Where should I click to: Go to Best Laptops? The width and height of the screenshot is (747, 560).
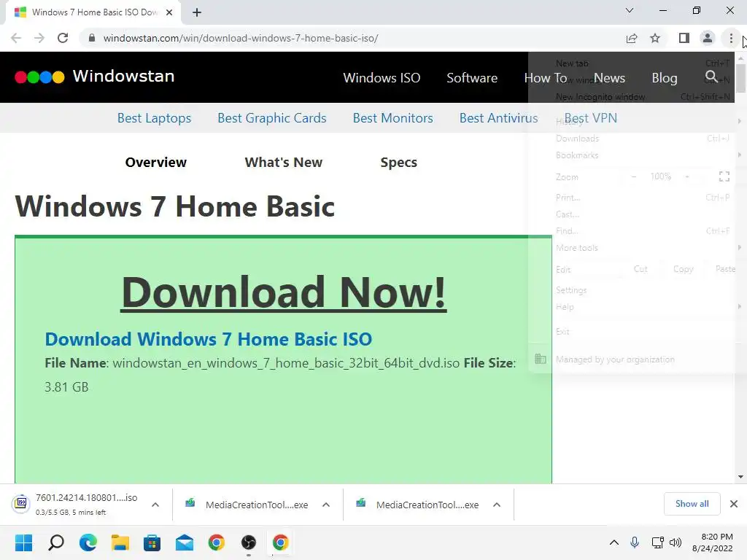tap(154, 118)
